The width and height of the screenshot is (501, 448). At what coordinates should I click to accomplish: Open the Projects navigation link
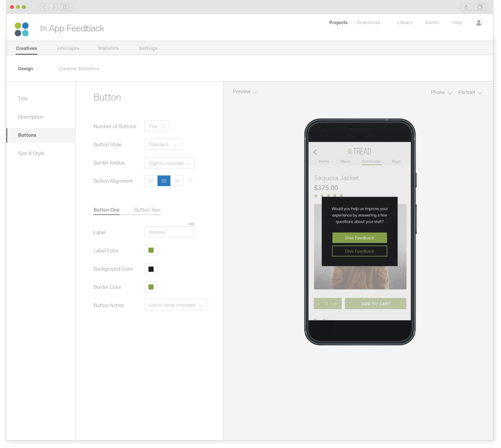338,22
